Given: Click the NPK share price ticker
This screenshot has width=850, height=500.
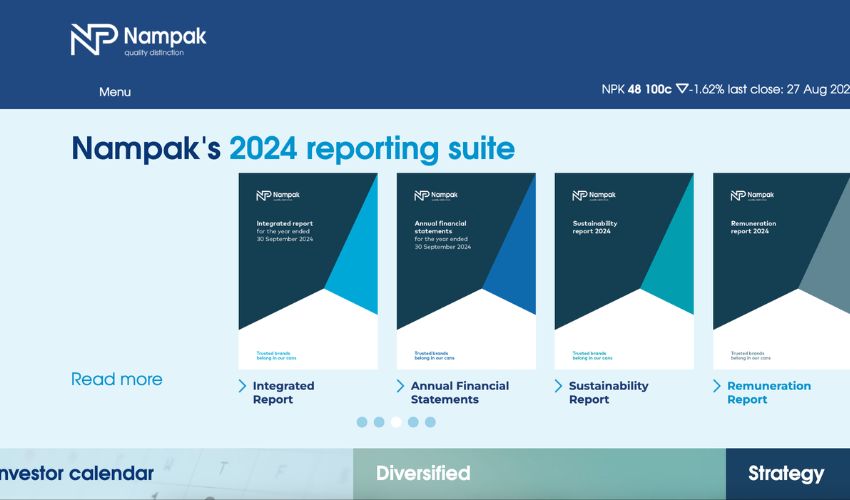Looking at the screenshot, I should pyautogui.click(x=725, y=89).
